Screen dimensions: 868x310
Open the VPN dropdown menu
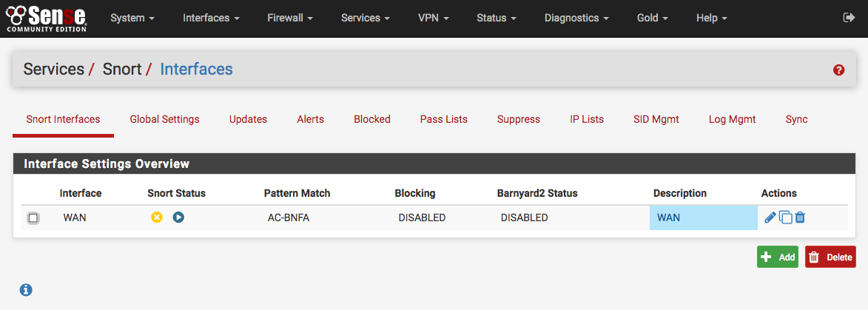[x=433, y=18]
